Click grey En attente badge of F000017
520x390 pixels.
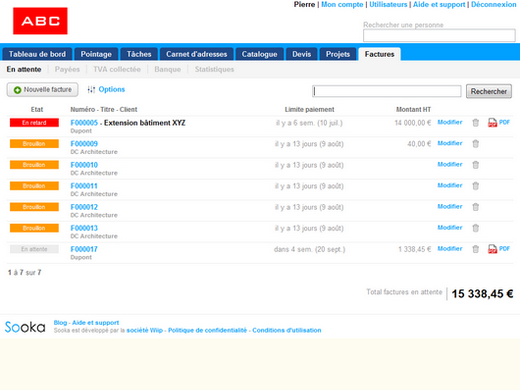click(x=34, y=249)
